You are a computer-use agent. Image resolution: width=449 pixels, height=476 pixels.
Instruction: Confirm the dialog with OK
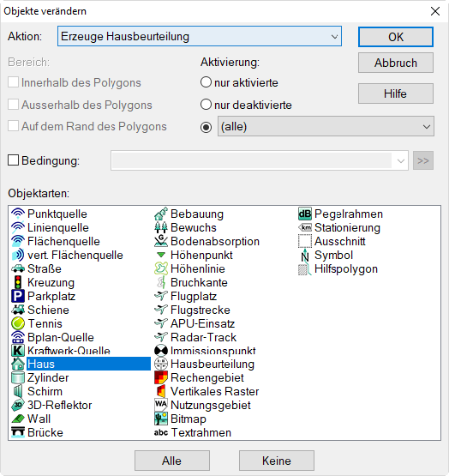[396, 37]
